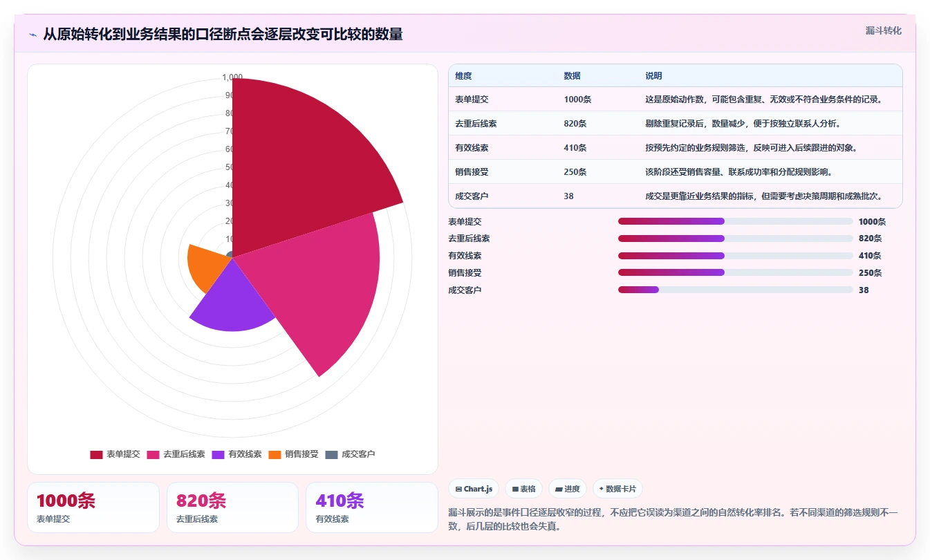Click the 1000条 value in the table
The height and width of the screenshot is (560, 930).
[577, 100]
